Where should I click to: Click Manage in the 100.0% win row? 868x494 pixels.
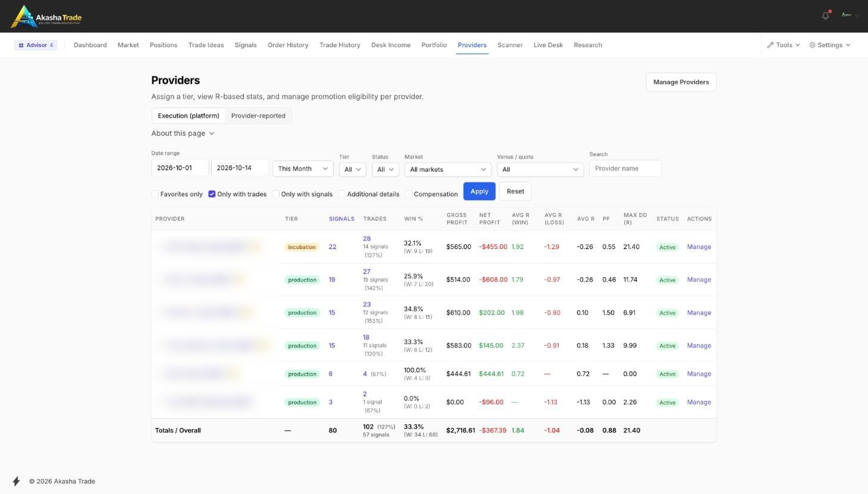pyautogui.click(x=699, y=374)
